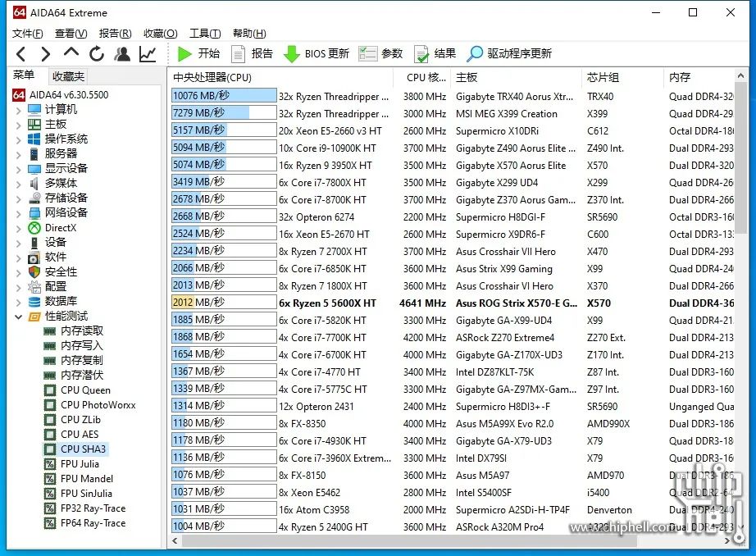
Task: Select the 10076 MB/秒 result bar
Action: click(x=224, y=95)
